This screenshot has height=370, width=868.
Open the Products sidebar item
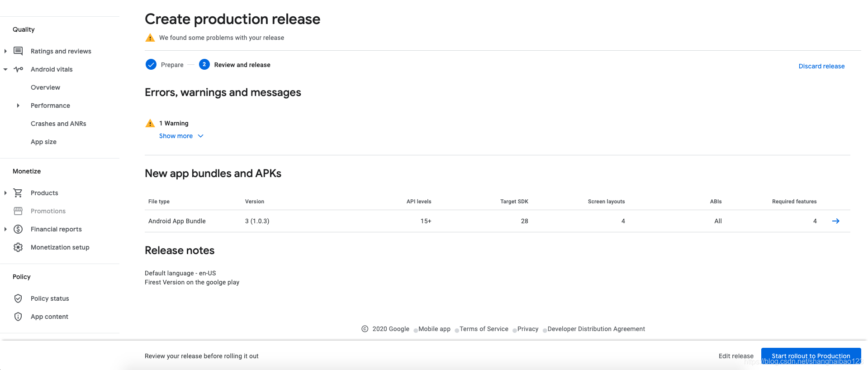(x=44, y=193)
